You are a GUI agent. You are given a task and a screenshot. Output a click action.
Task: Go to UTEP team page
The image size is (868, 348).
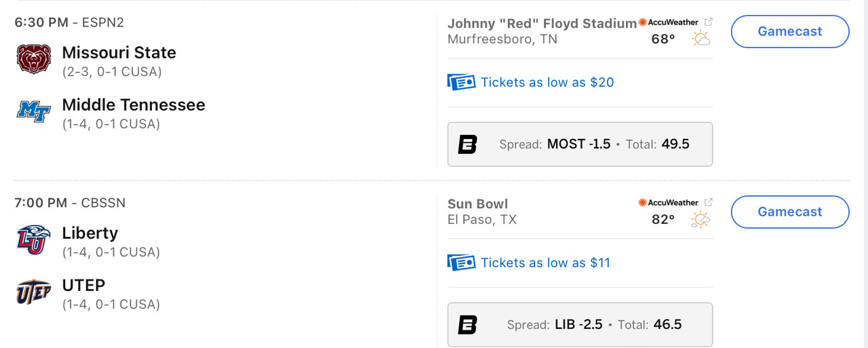click(x=83, y=286)
